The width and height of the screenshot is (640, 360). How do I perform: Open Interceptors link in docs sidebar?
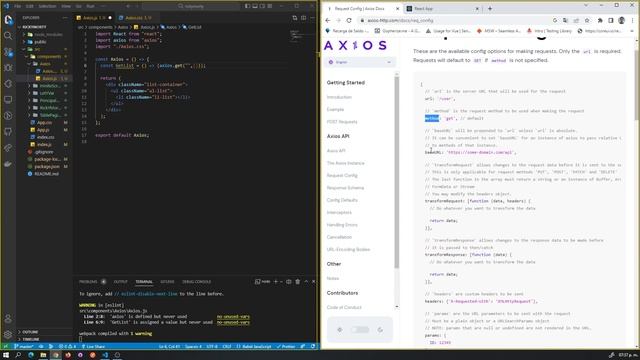[x=339, y=212]
